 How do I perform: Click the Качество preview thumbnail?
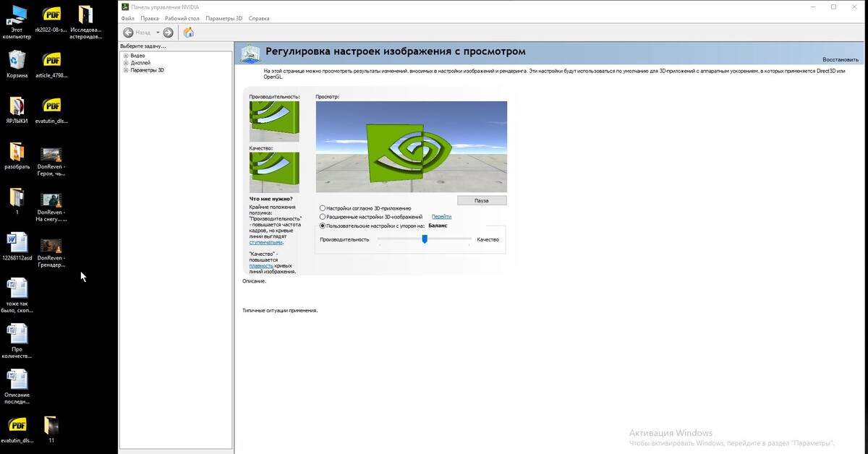274,172
